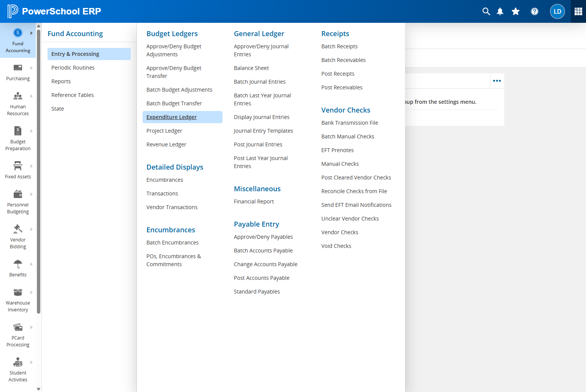Expand the Human Resources submenu arrow
Image resolution: width=586 pixels, height=392 pixels.
tap(32, 96)
